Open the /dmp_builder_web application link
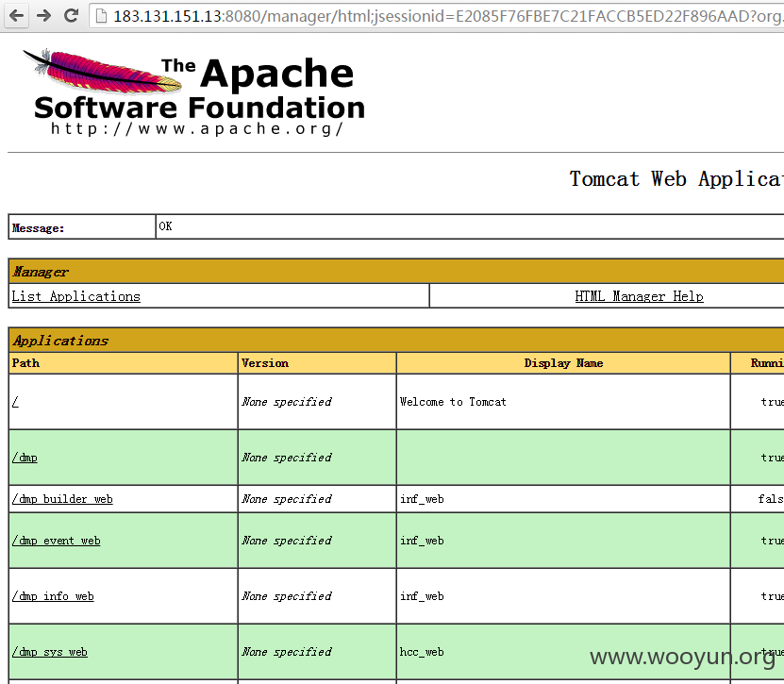Image resolution: width=784 pixels, height=684 pixels. 62,499
